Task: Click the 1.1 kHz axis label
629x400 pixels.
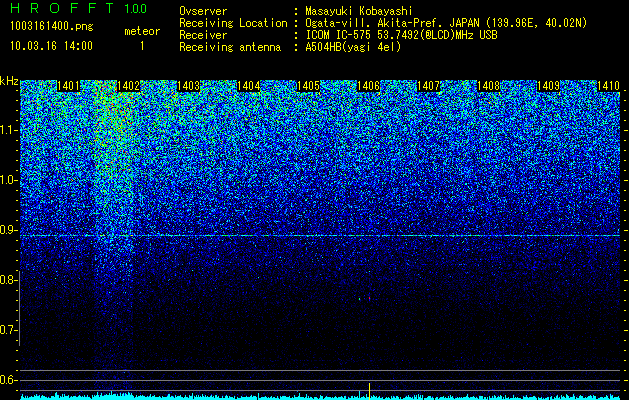Action: pos(7,130)
